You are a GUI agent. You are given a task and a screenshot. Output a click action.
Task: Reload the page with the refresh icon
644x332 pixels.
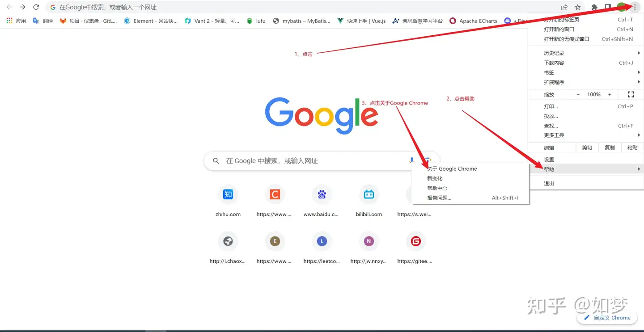click(36, 7)
